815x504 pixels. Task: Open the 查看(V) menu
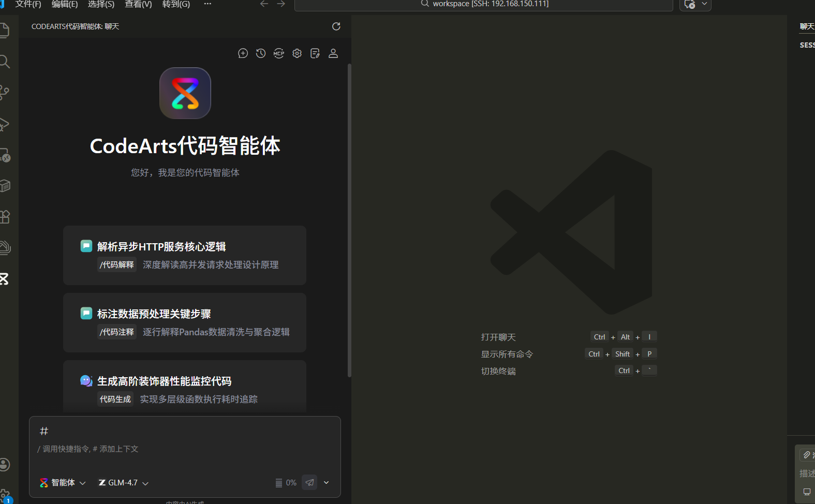click(x=138, y=4)
